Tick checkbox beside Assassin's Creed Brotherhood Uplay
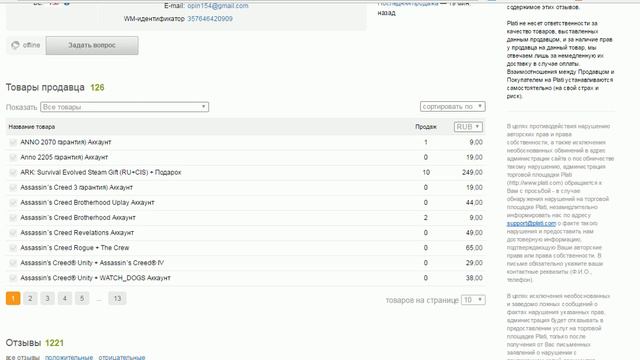 coord(13,202)
